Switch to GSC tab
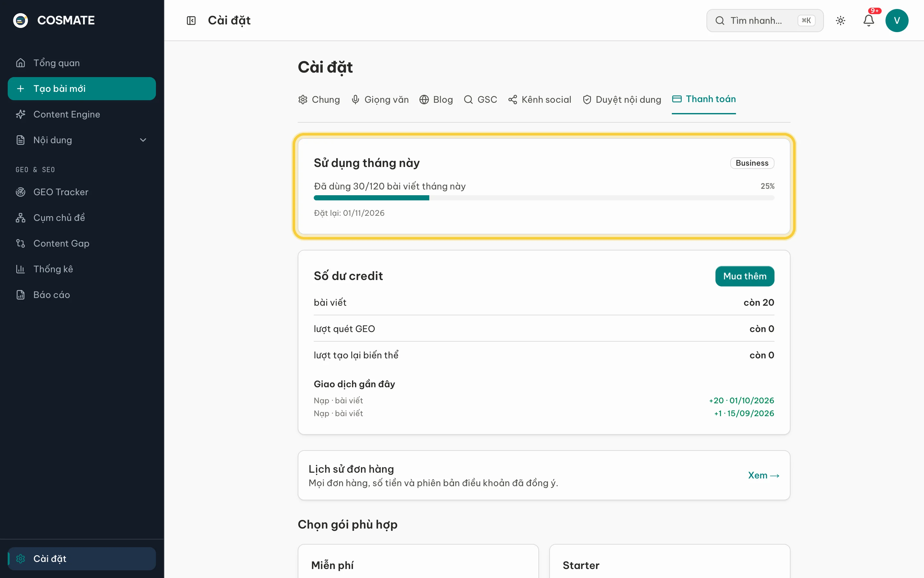Screen dimensions: 924x578 click(480, 100)
